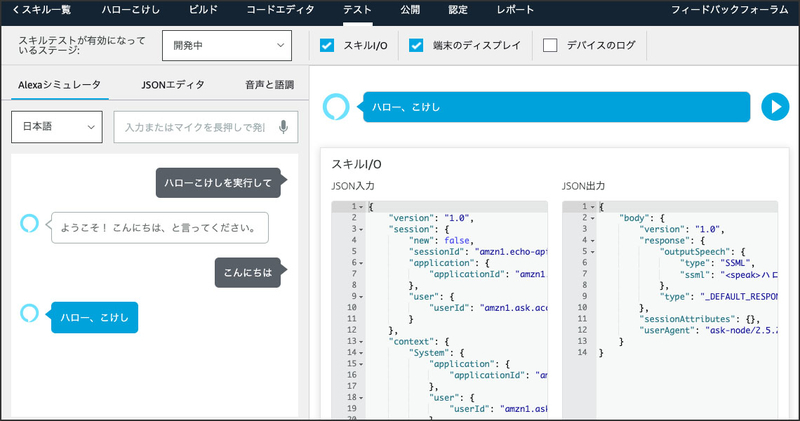Click the JSON出力 heading
Screen dimensions: 800x421
tap(584, 186)
